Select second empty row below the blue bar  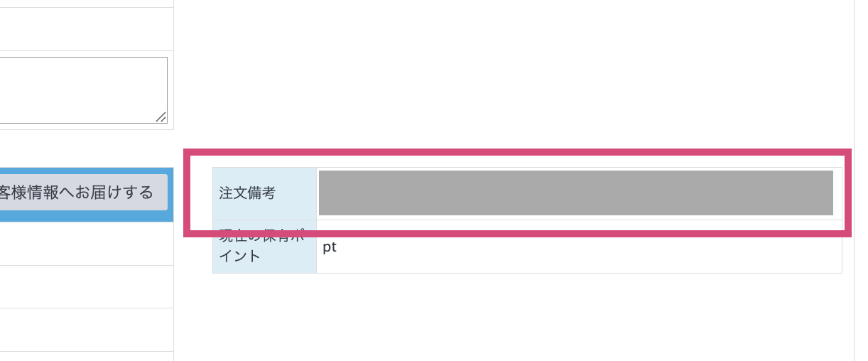[85, 287]
